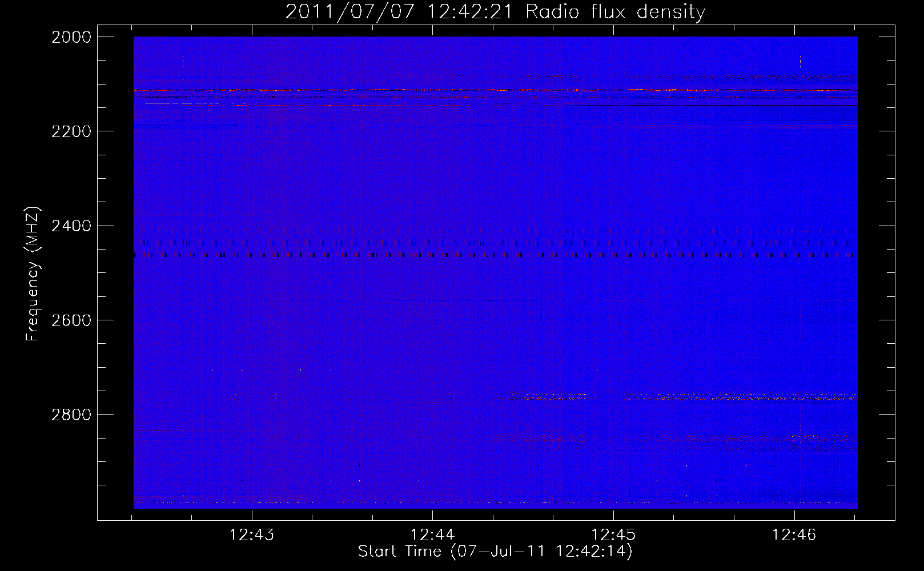Screen dimensions: 924x571
Task: Click the 'Frequency (MHZ)' vertical axis title
Action: pyautogui.click(x=33, y=274)
